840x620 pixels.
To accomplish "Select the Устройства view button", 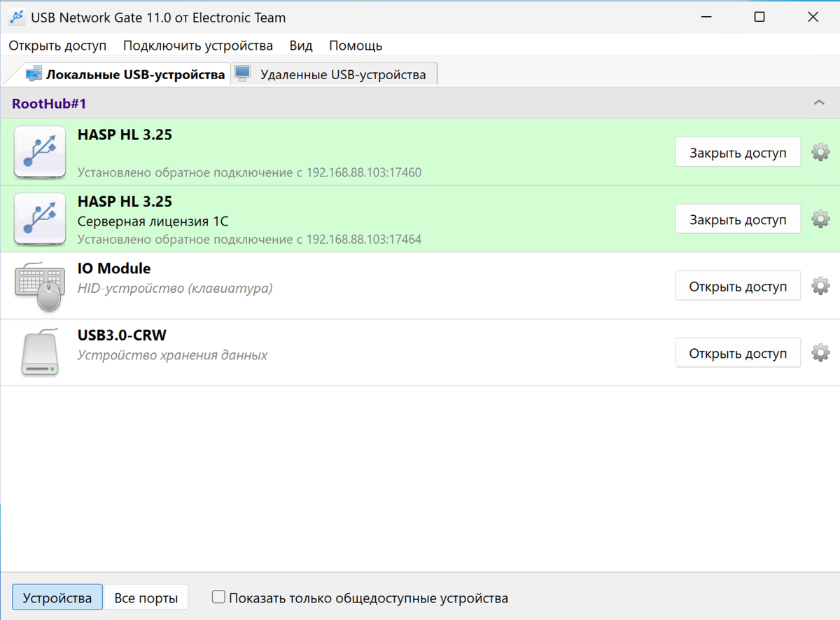I will click(x=57, y=598).
